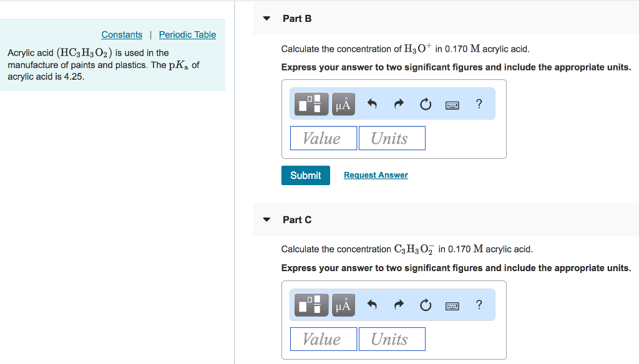Open the Constants reference
This screenshot has height=364, width=639.
122,34
